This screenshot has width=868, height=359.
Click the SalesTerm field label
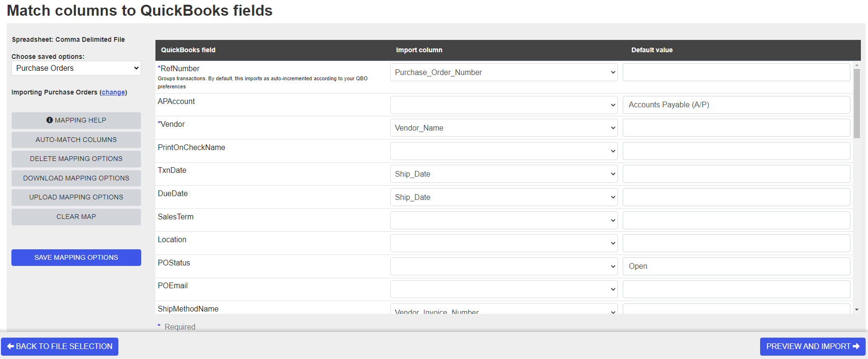pos(176,217)
